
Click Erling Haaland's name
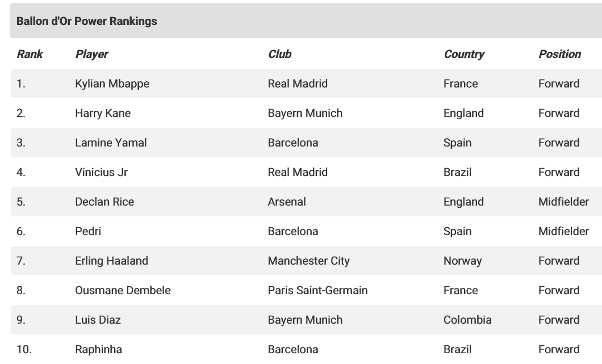[x=111, y=261]
